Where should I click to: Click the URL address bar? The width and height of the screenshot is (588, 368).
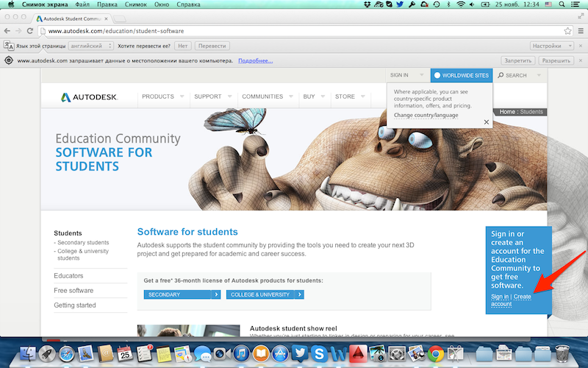(294, 31)
